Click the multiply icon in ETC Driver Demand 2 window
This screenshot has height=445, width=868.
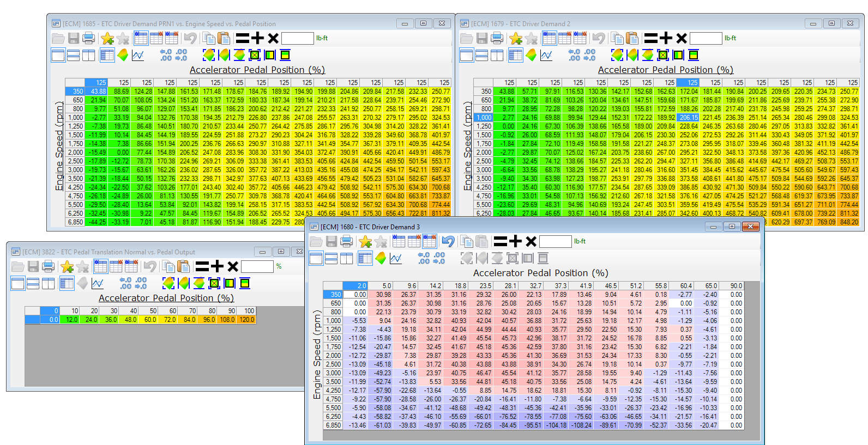(x=682, y=38)
